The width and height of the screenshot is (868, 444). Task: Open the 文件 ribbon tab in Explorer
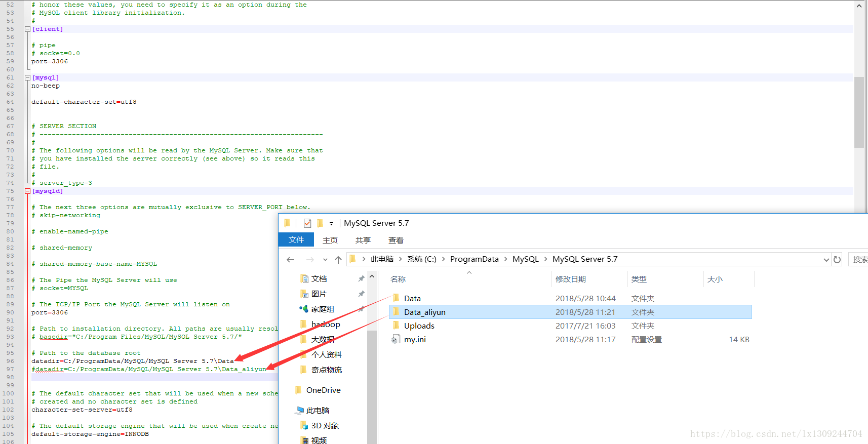296,240
